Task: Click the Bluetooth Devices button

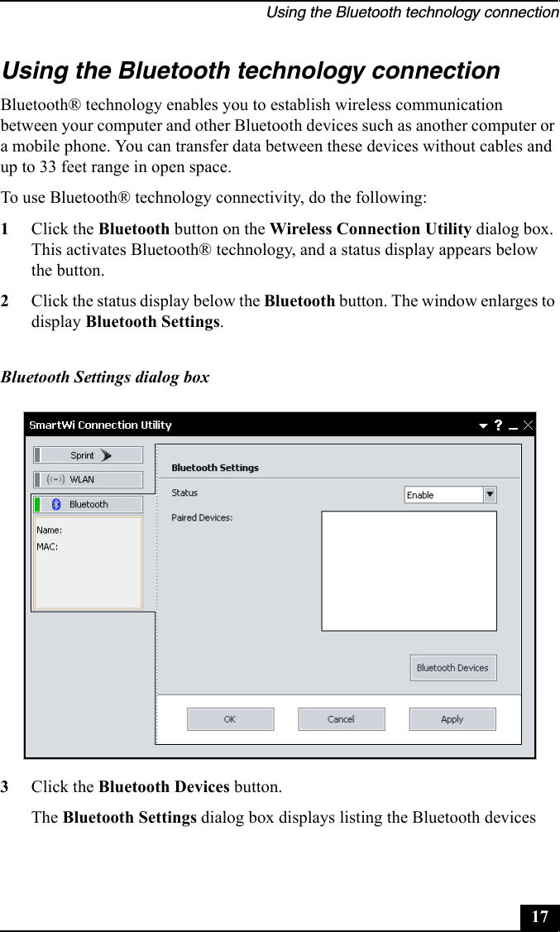Action: click(x=453, y=668)
